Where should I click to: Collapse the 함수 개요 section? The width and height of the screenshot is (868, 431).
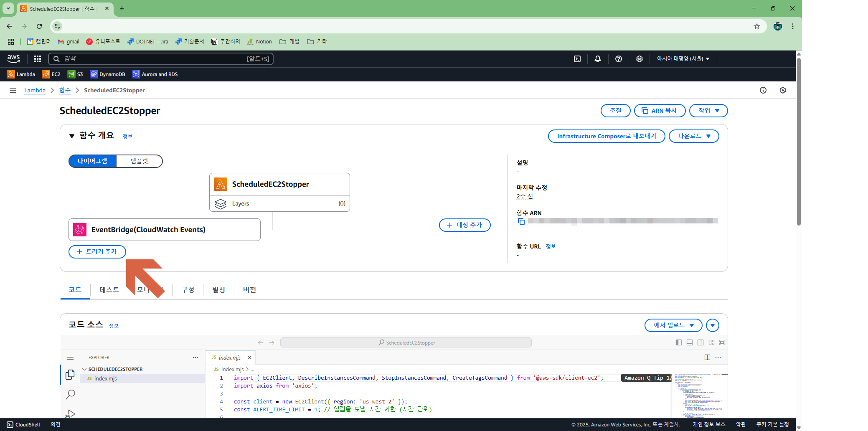point(71,136)
